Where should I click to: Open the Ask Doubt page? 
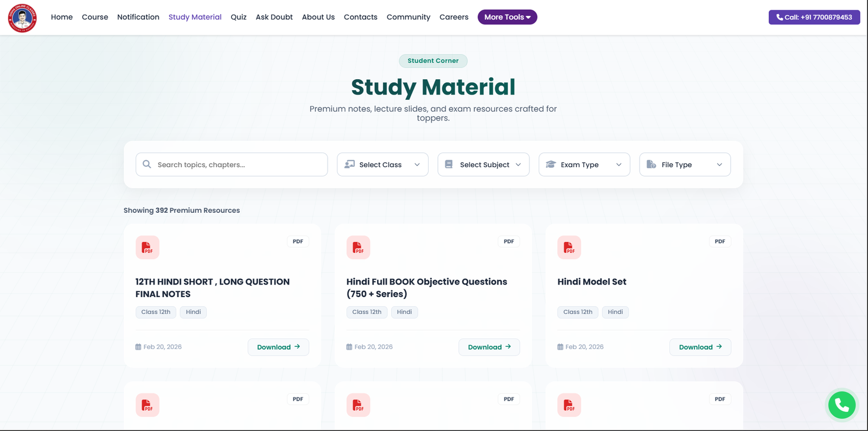(x=274, y=17)
